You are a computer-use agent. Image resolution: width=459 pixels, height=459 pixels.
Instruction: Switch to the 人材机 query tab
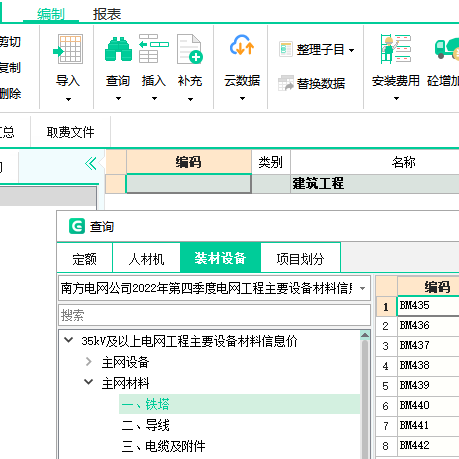coord(146,259)
